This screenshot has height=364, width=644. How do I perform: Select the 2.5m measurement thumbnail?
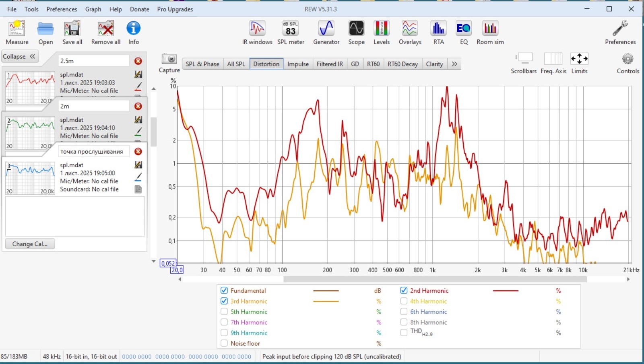point(30,87)
